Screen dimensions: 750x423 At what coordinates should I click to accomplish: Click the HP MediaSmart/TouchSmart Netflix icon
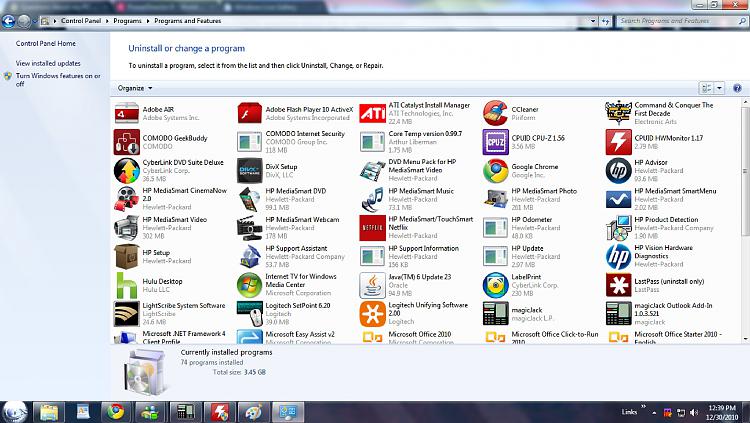click(373, 228)
